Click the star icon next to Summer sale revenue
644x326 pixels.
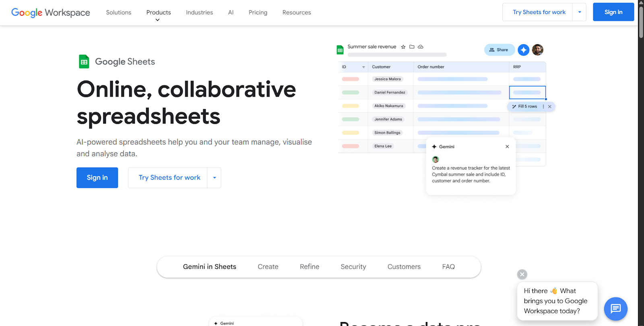[x=403, y=47]
